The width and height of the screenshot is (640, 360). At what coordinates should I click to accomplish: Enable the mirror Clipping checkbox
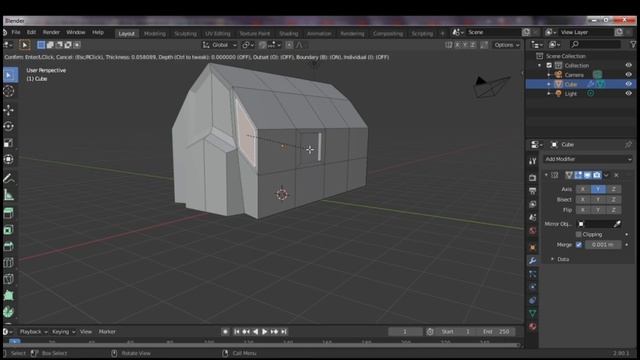(x=578, y=234)
